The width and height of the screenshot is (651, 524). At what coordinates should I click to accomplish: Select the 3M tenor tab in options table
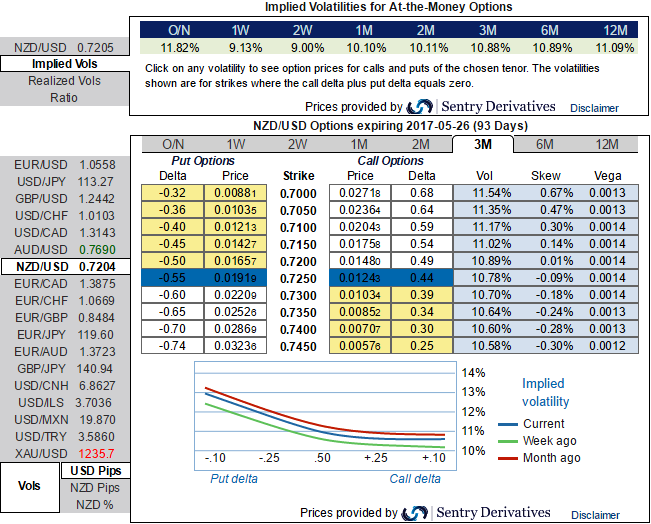483,144
